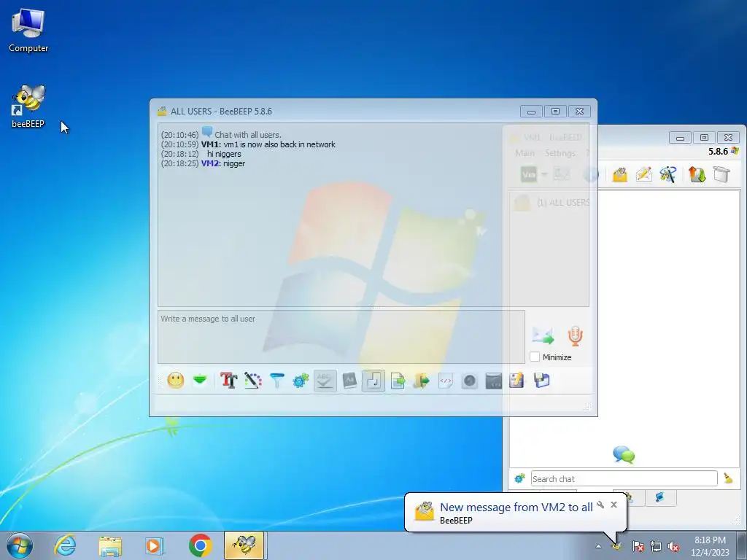Click the code snippet paper icon
The image size is (747, 560).
tap(446, 381)
